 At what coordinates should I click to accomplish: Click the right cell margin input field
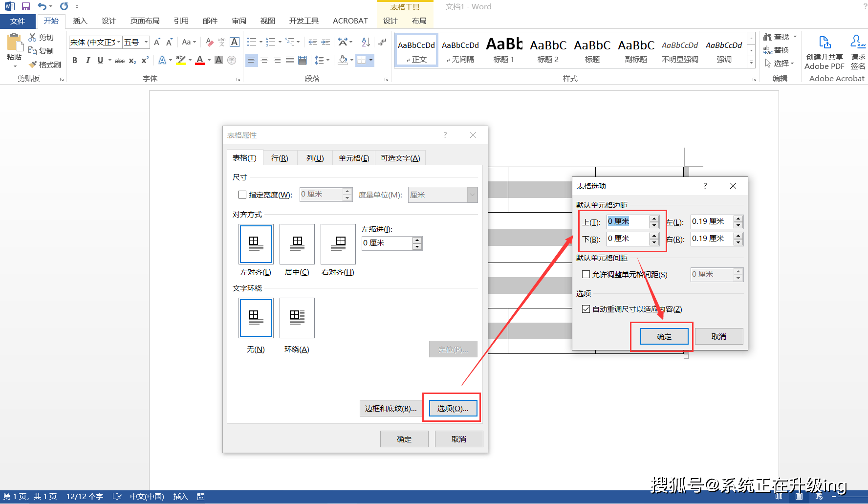pyautogui.click(x=712, y=239)
